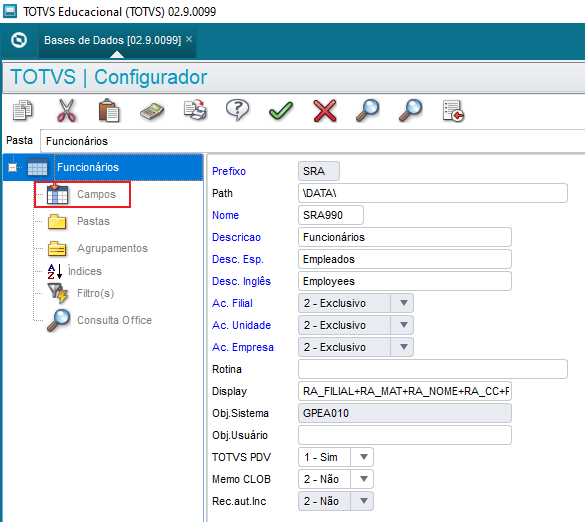Click the Agrupamentos folder icon
585x522 pixels.
pos(57,249)
